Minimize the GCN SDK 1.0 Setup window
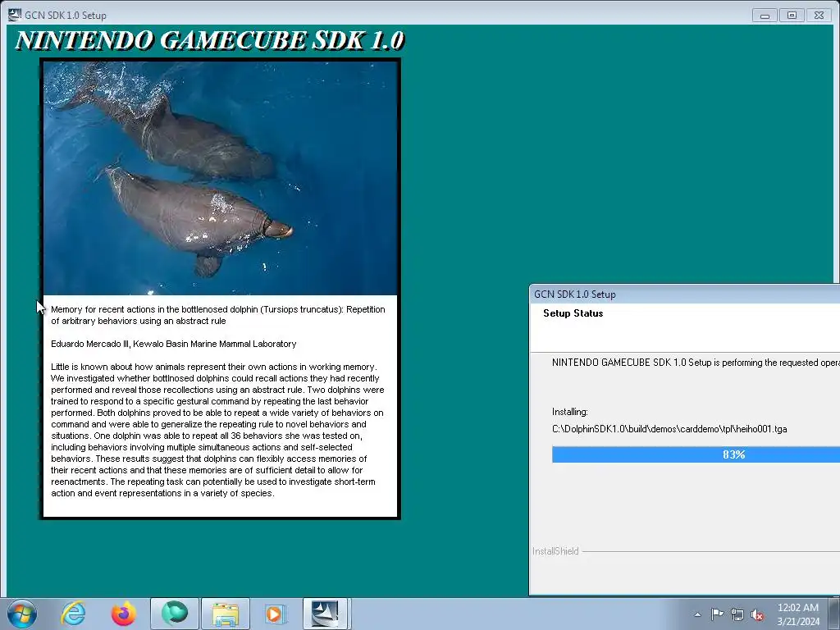840x630 pixels. coord(765,16)
